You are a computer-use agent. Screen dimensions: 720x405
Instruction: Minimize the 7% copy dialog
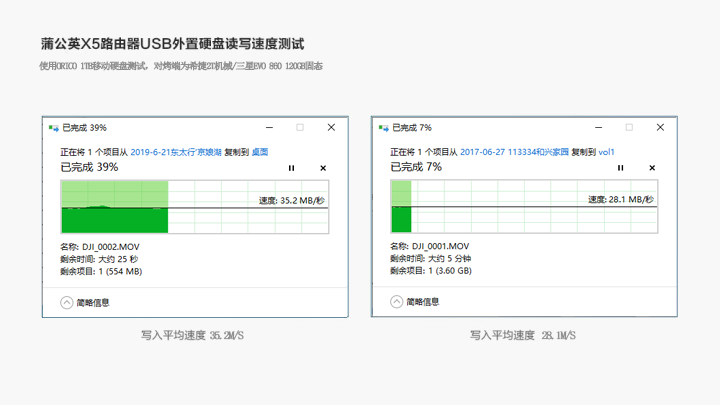click(x=598, y=128)
